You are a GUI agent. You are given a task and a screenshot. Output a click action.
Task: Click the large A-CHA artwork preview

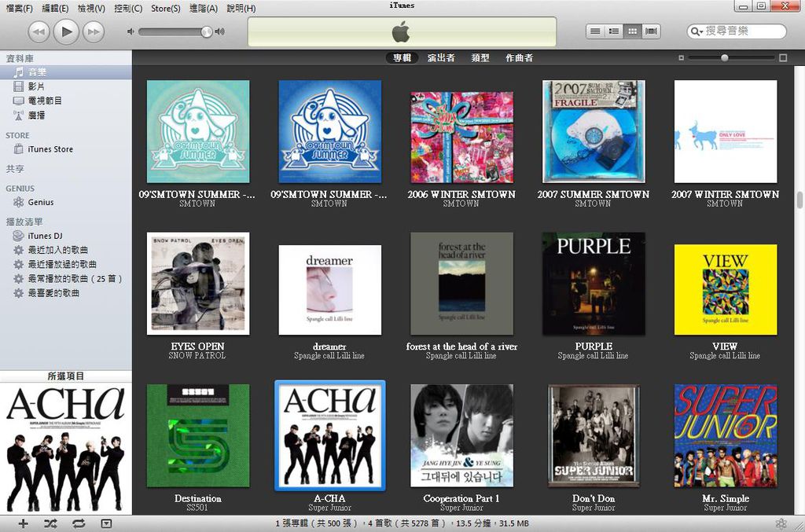[x=66, y=449]
